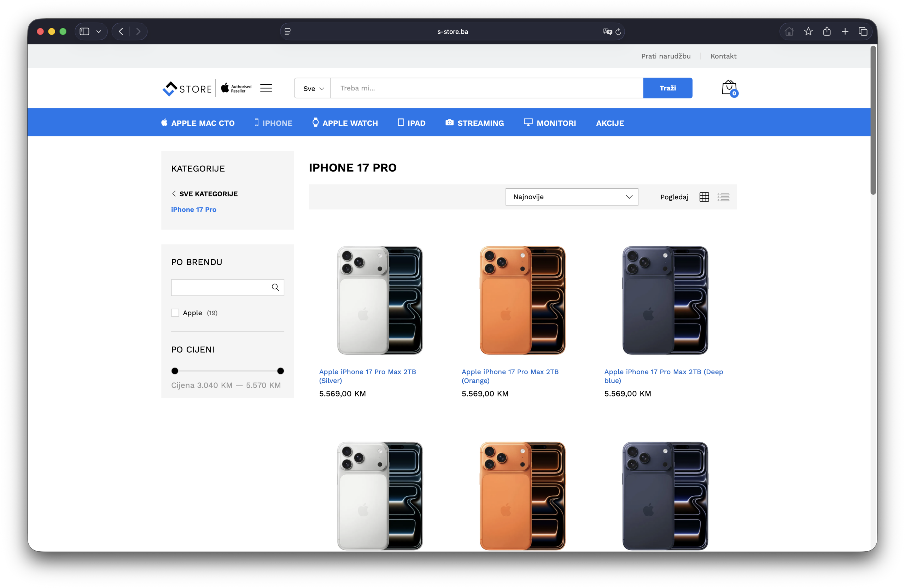This screenshot has width=905, height=588.
Task: Open the hamburger menu beside logo
Action: 266,88
